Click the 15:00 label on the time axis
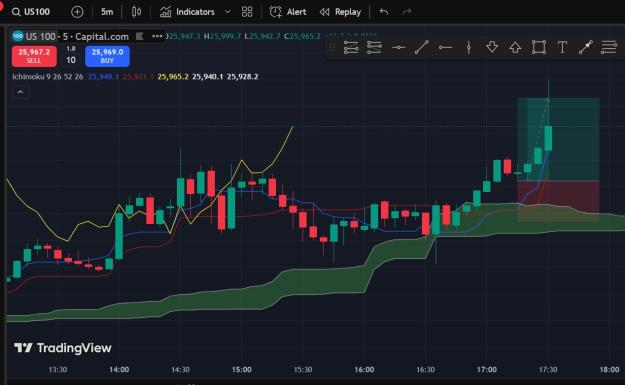The image size is (625, 385). click(242, 369)
